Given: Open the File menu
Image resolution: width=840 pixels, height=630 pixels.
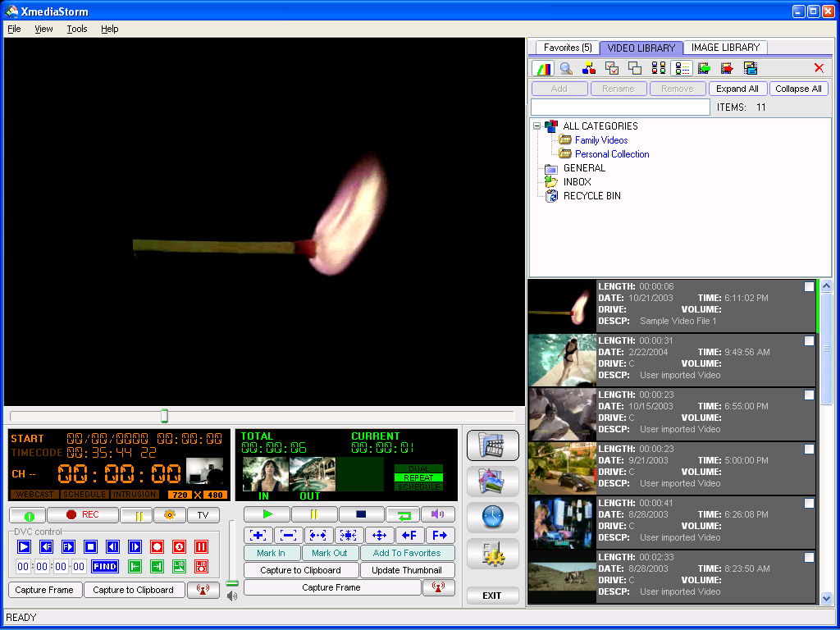Looking at the screenshot, I should click(14, 29).
